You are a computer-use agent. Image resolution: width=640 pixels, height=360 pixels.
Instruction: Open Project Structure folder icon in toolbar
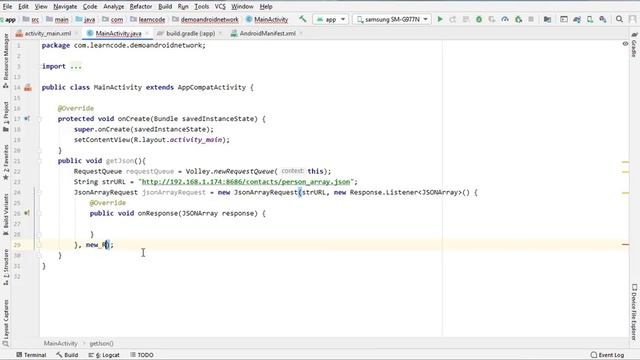pos(547,19)
